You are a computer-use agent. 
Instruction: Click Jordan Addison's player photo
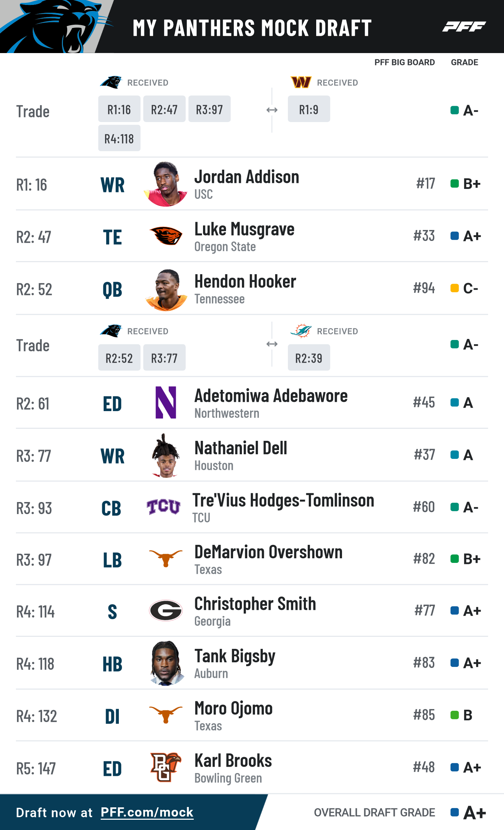pyautogui.click(x=166, y=184)
